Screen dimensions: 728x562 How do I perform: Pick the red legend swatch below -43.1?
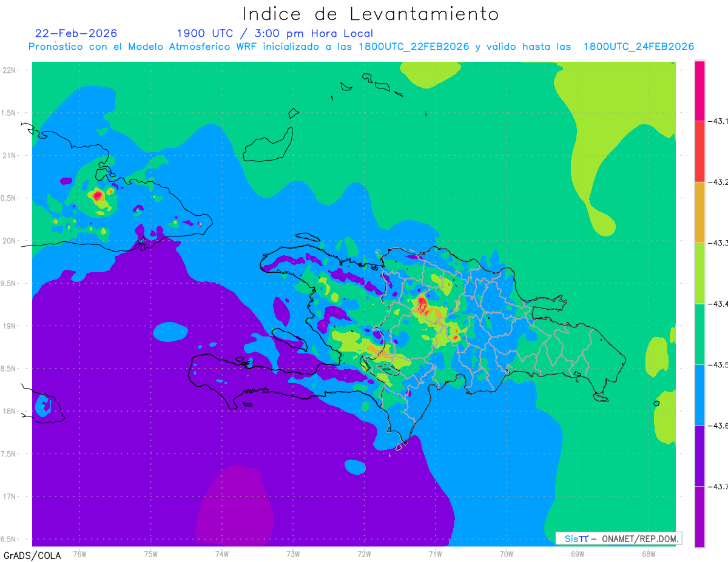point(699,152)
